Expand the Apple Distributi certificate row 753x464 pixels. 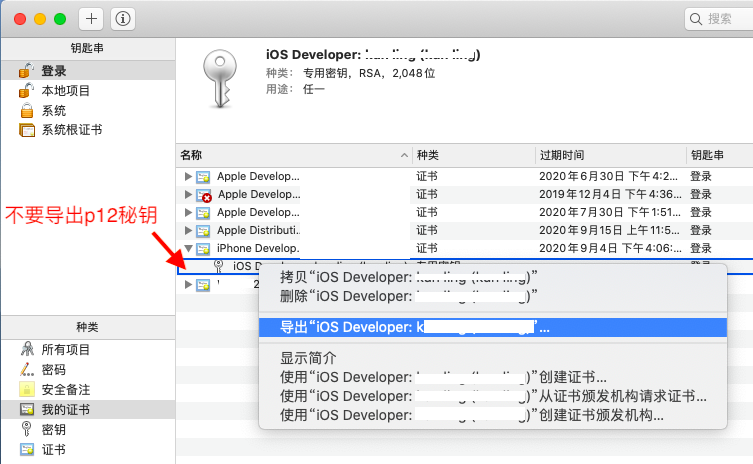[188, 231]
